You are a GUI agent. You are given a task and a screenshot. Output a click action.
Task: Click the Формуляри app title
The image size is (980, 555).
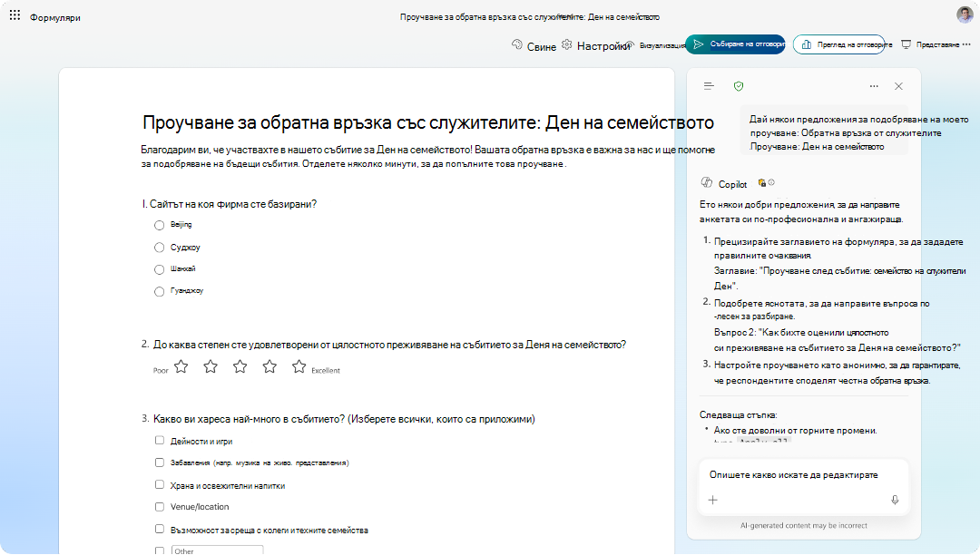55,17
